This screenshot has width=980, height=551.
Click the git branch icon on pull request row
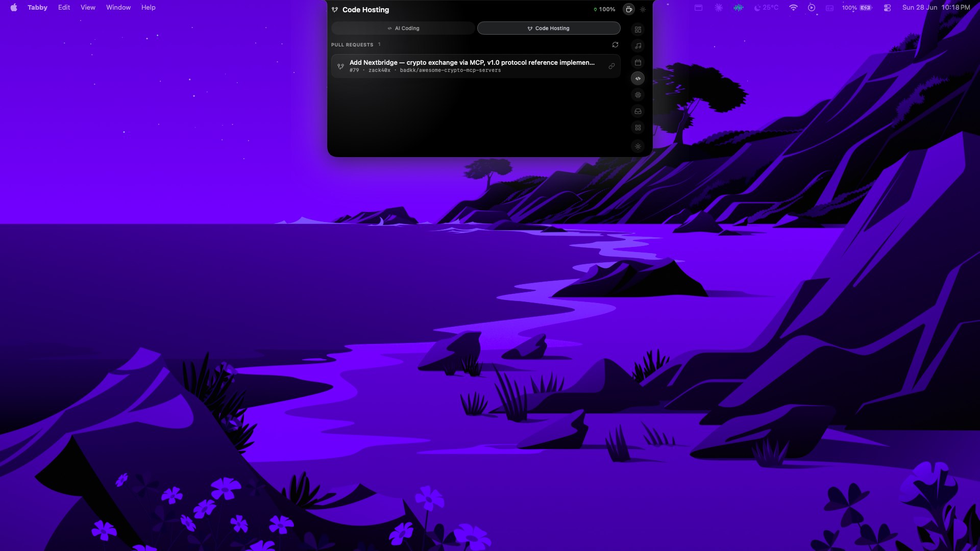click(340, 66)
